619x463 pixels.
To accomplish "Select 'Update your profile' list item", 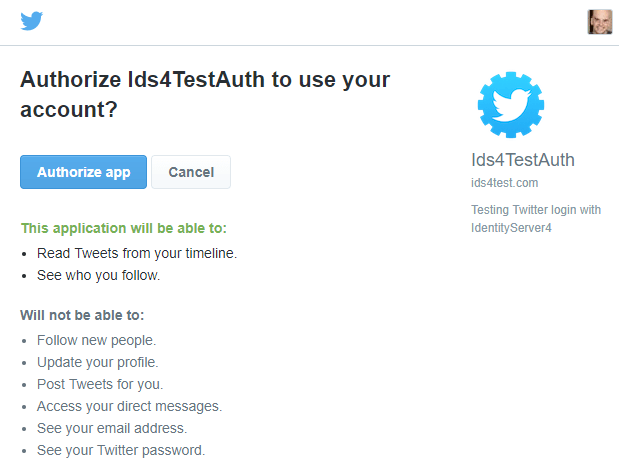I will (x=98, y=362).
